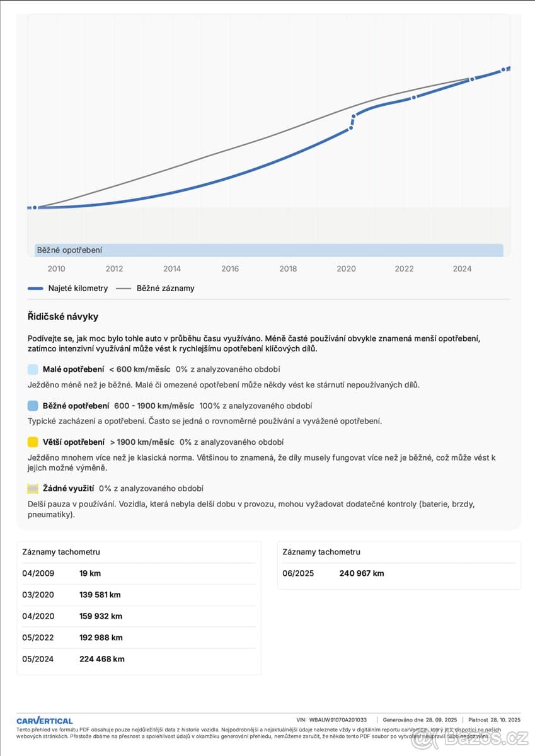Click the 2016 label on the x-axis
535x756 pixels.
[230, 269]
